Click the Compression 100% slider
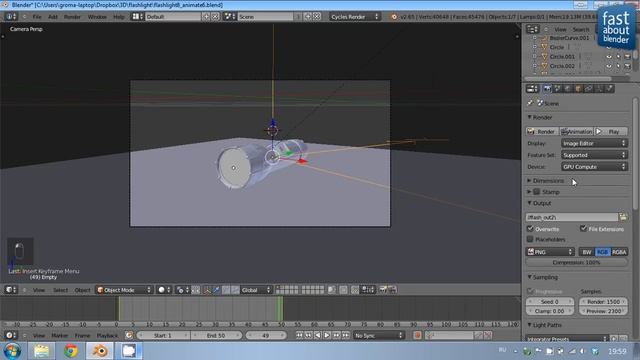 pos(577,262)
